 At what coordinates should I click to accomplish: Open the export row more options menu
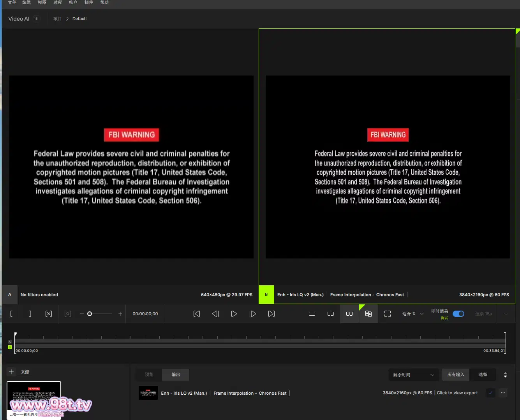(x=503, y=393)
